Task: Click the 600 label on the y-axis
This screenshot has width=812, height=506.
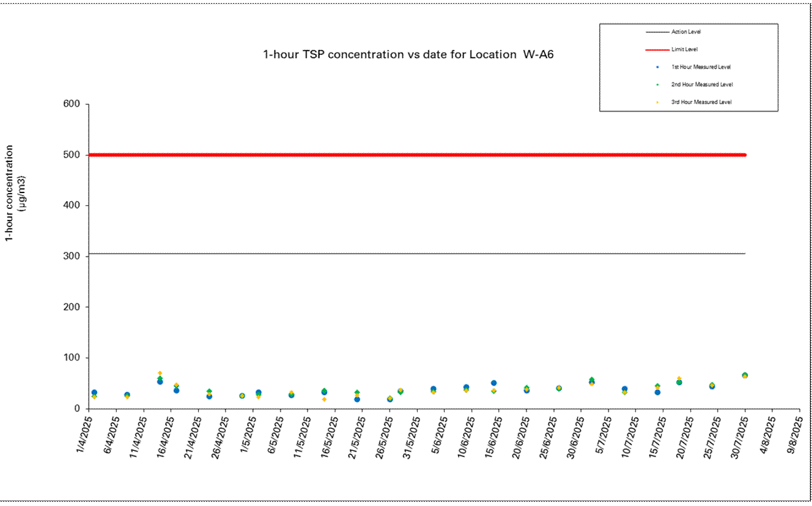Action: [x=72, y=105]
